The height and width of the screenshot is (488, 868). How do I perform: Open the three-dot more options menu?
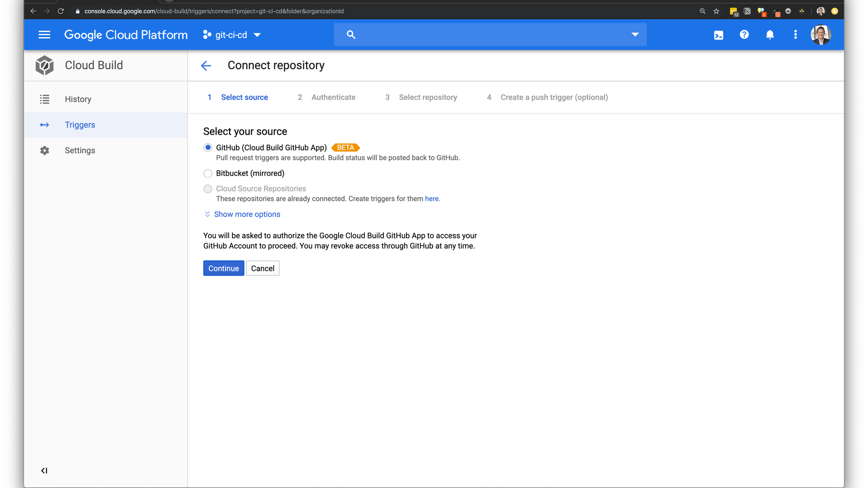point(796,35)
